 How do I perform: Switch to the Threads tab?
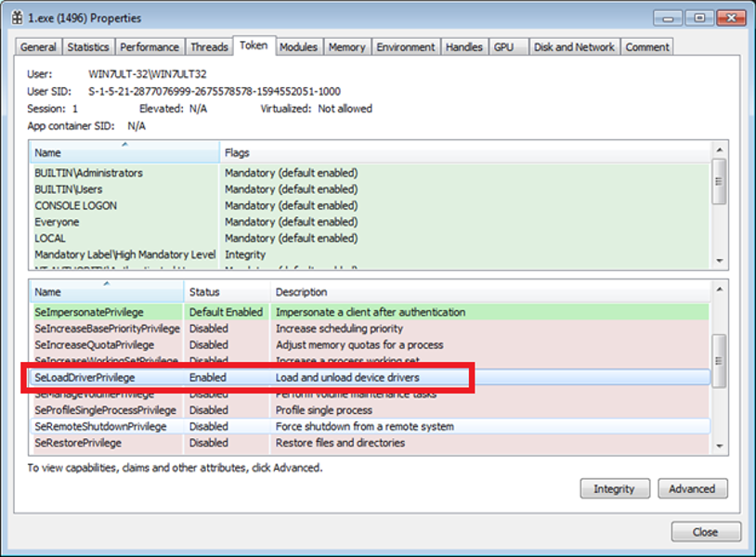tap(209, 46)
